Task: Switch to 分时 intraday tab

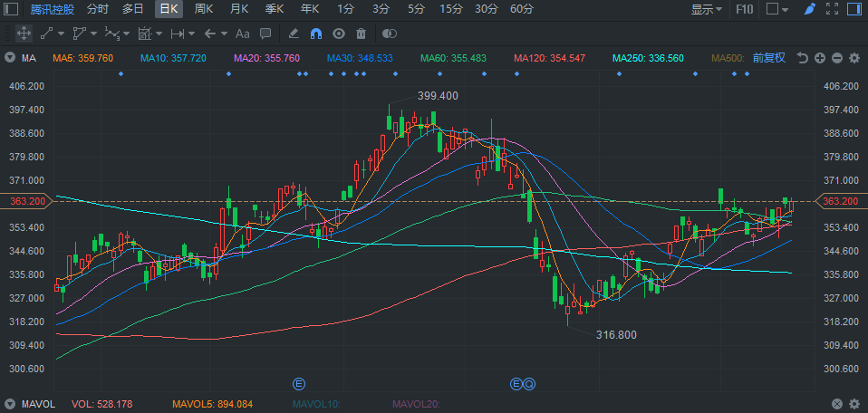Action: [x=98, y=9]
